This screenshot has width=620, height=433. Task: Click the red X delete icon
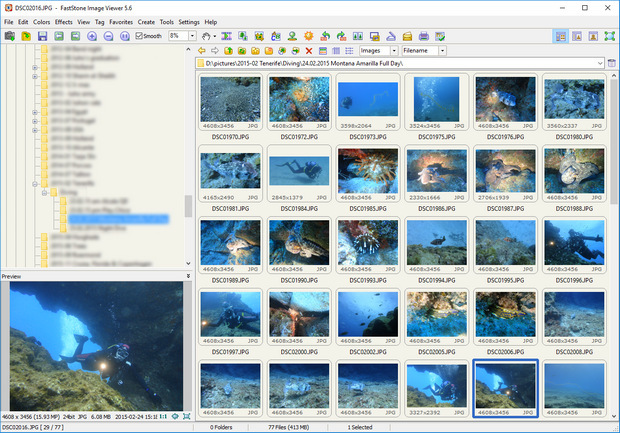308,50
